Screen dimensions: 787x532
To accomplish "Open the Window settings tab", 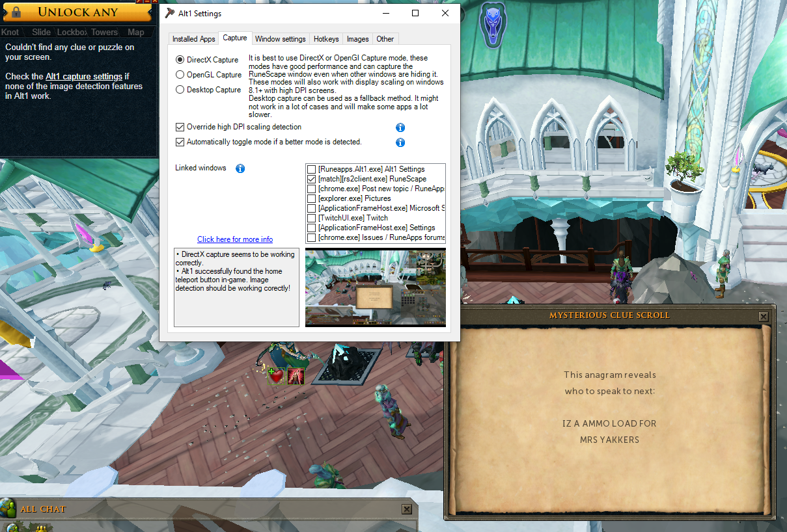I will tap(280, 39).
